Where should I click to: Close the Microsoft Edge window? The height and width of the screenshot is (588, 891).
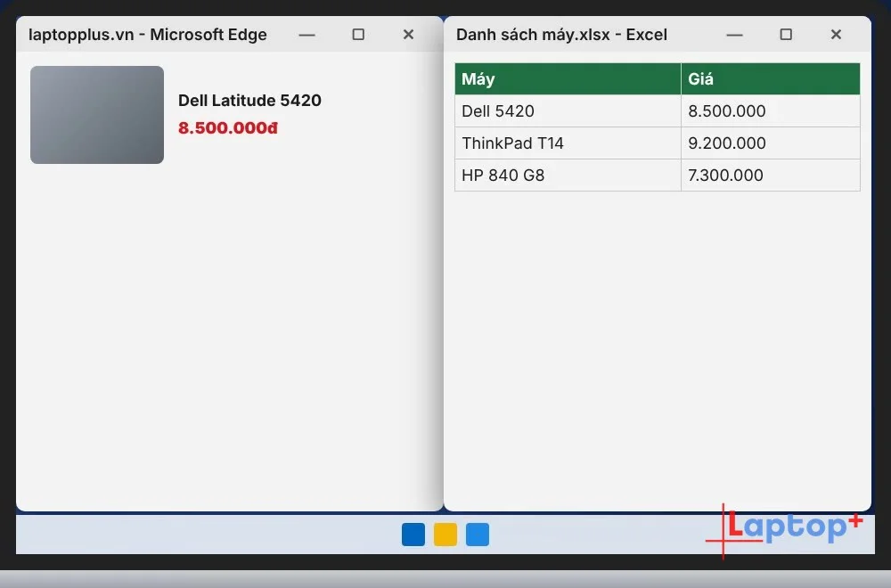click(408, 35)
